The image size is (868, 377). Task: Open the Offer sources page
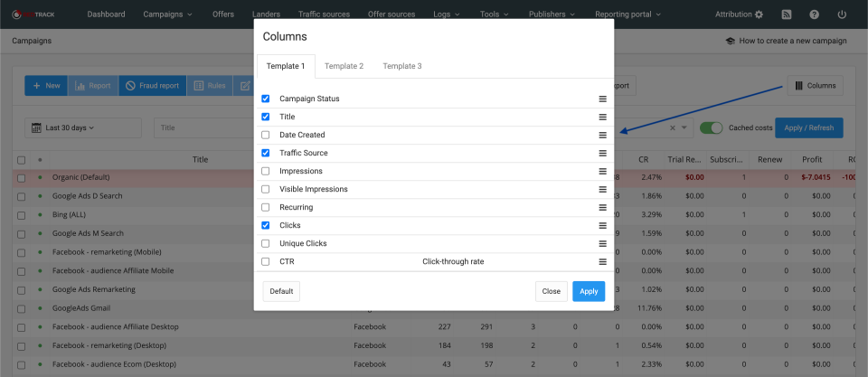pos(392,14)
